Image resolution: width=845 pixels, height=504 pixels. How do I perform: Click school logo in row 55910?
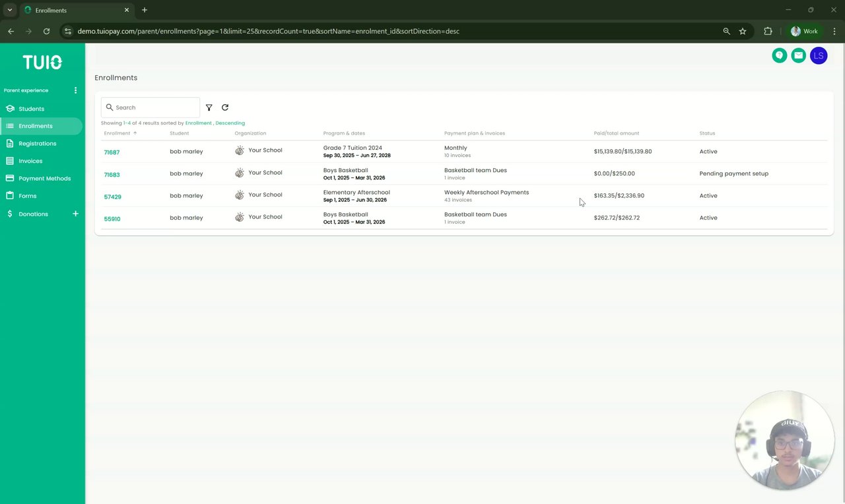tap(240, 217)
